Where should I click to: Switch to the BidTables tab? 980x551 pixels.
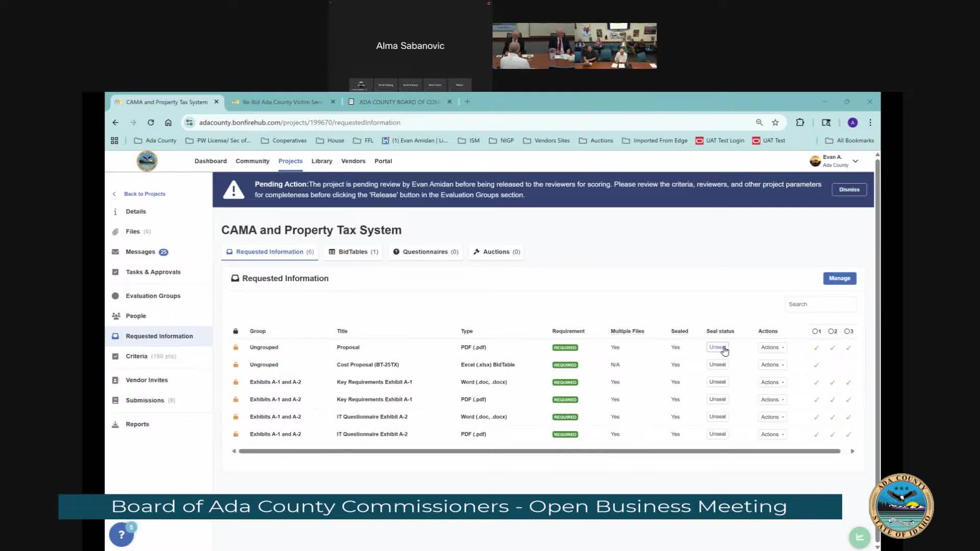353,252
